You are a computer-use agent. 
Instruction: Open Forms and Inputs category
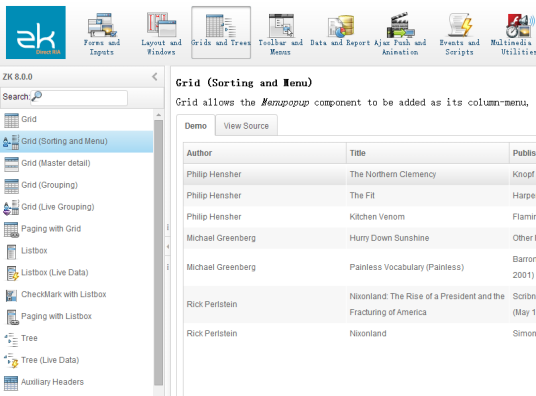[102, 33]
